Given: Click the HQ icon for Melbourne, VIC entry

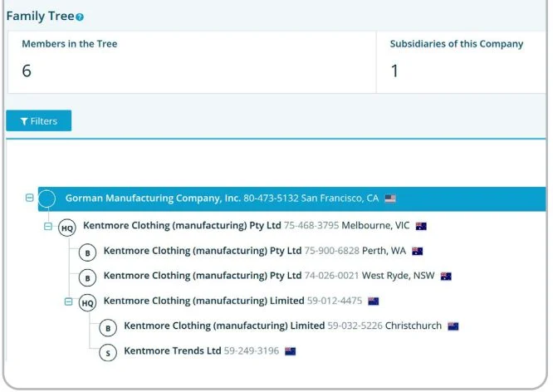Looking at the screenshot, I should (67, 228).
